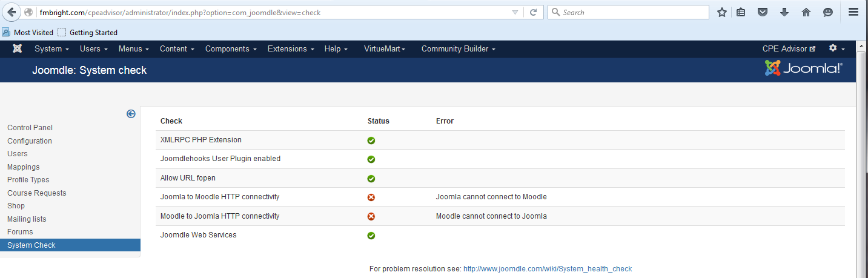
Task: Reload the page with refresh icon
Action: pos(533,12)
